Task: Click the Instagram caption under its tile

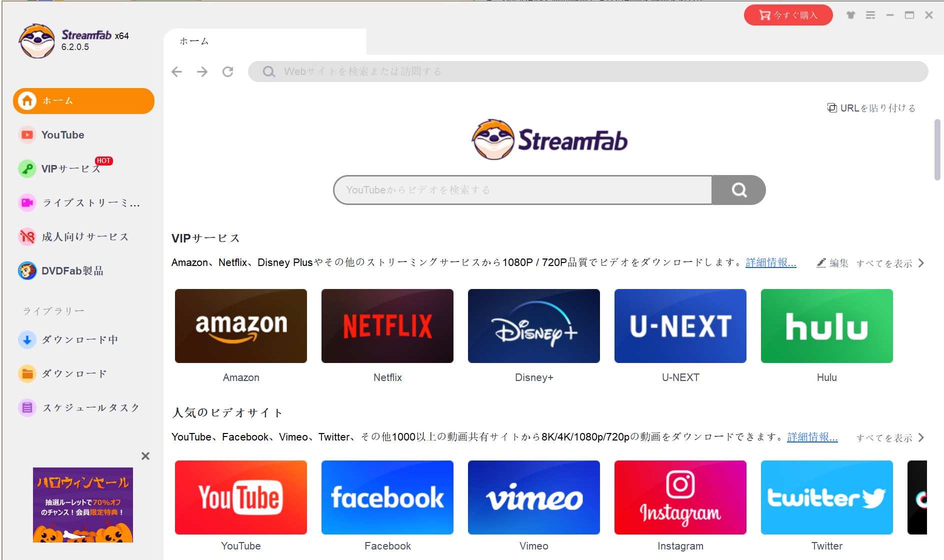Action: [x=680, y=546]
